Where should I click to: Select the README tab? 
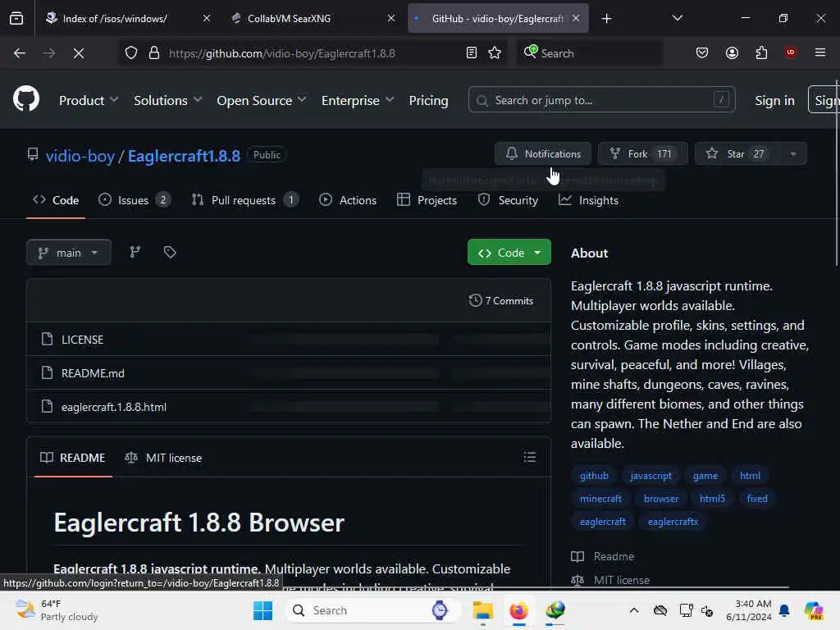73,458
